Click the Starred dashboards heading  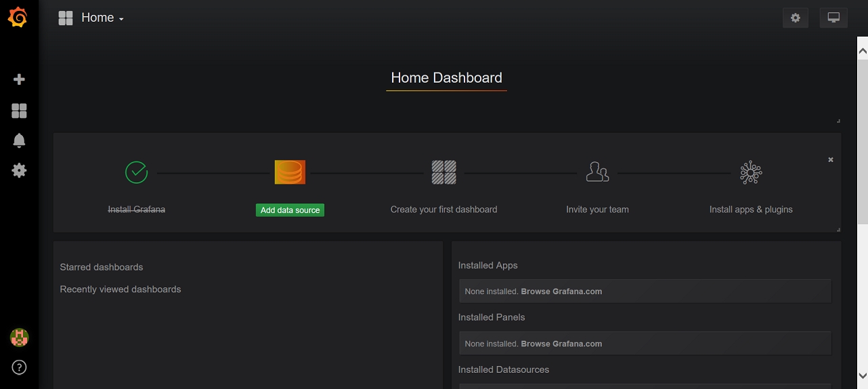[102, 267]
